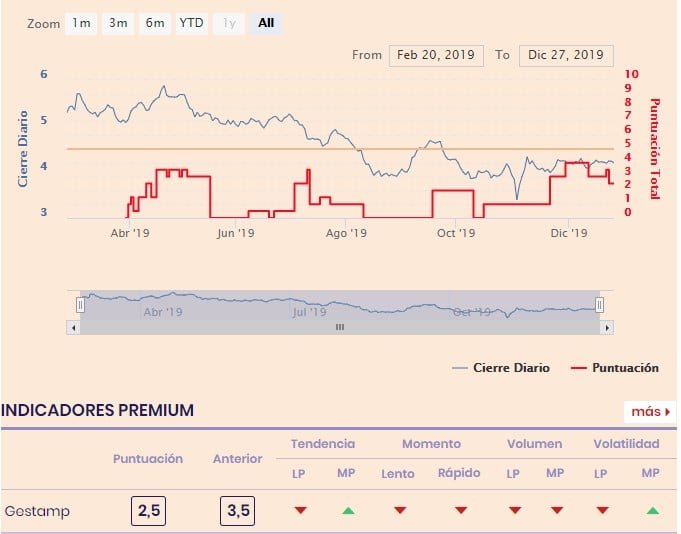Click the Tendencia MP green up arrow

pyautogui.click(x=347, y=511)
